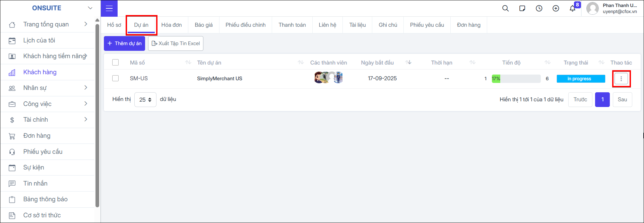Click the project members avatar group
This screenshot has width=644, height=223.
pyautogui.click(x=329, y=78)
